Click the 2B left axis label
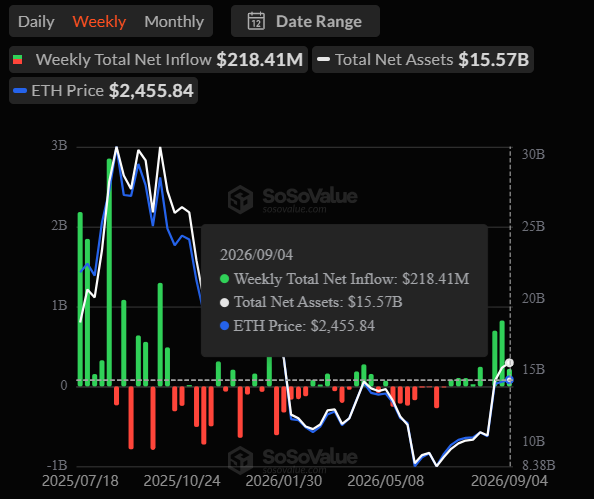 59,225
